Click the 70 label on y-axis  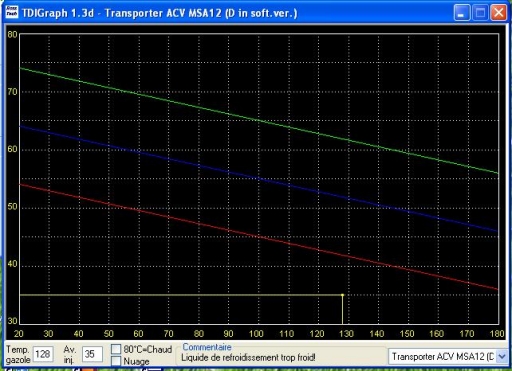(12, 92)
